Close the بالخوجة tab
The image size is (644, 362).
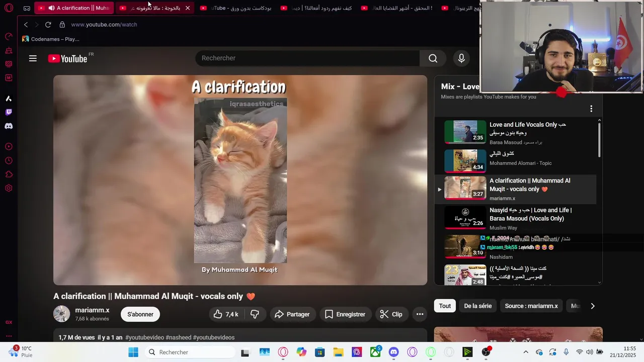point(188,8)
